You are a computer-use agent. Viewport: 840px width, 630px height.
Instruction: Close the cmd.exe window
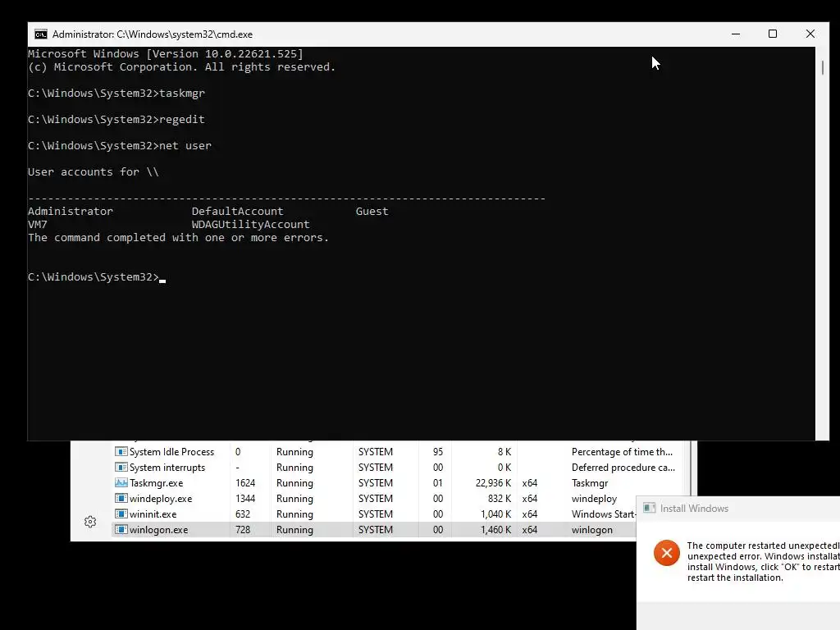coord(810,34)
